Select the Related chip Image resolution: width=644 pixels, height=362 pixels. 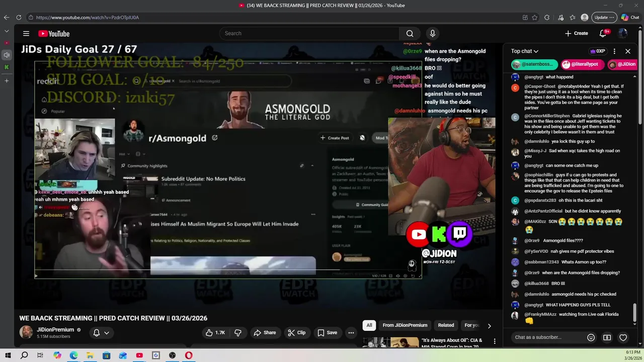click(x=446, y=325)
